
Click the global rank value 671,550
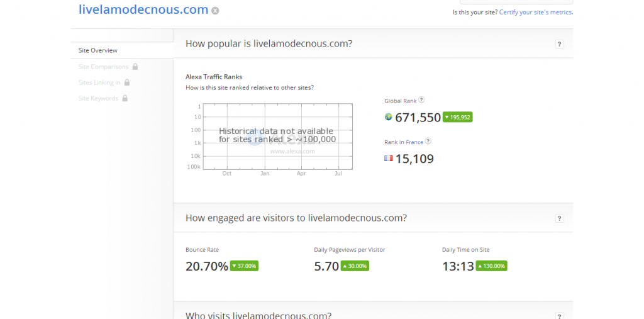[x=418, y=118]
